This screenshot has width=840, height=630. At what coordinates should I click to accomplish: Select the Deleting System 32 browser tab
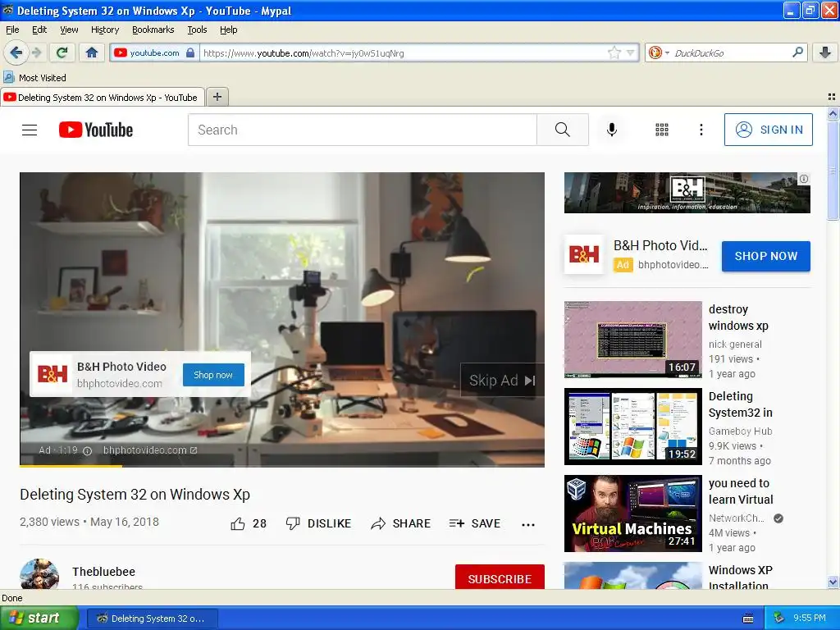tap(102, 97)
